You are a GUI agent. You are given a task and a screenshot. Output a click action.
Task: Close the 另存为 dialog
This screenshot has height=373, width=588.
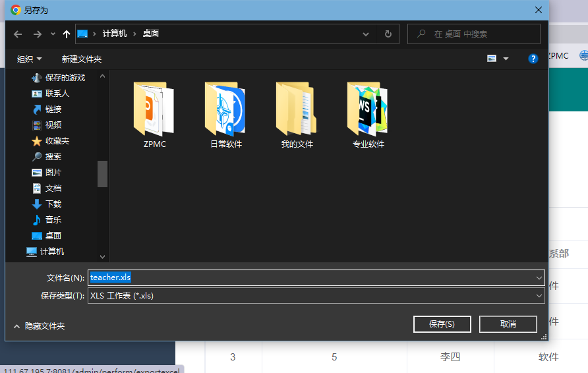pos(539,10)
